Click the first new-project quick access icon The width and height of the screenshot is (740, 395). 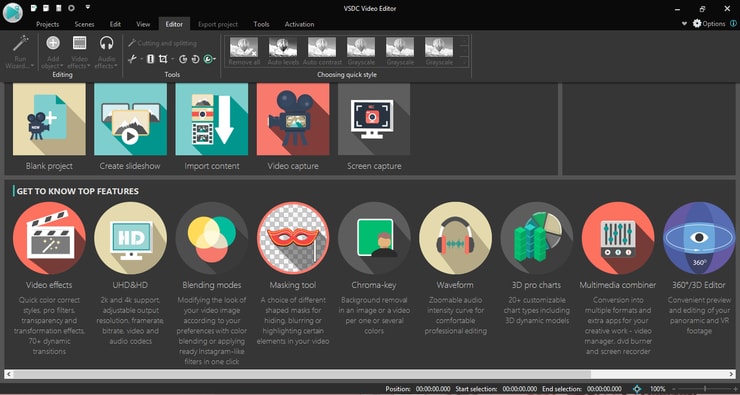(34, 8)
